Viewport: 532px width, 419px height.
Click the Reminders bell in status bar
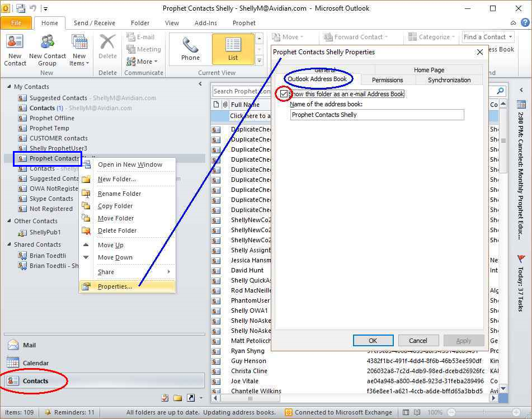pyautogui.click(x=48, y=412)
